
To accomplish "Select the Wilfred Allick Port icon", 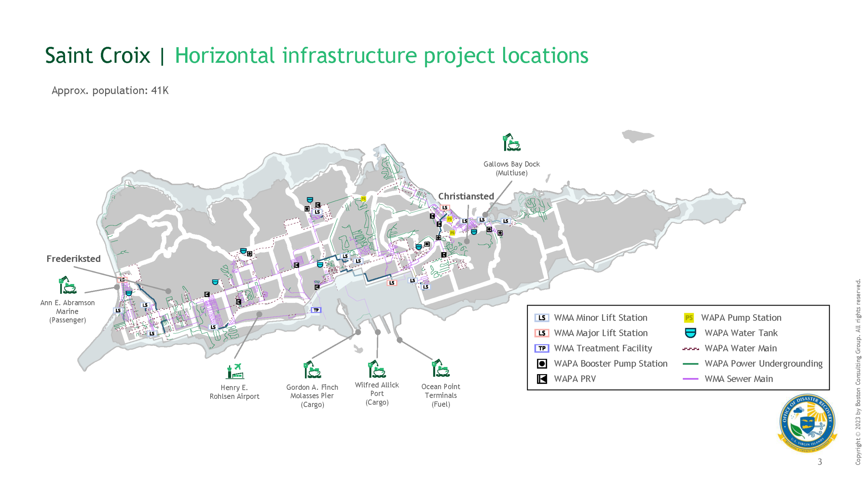I will pos(377,369).
